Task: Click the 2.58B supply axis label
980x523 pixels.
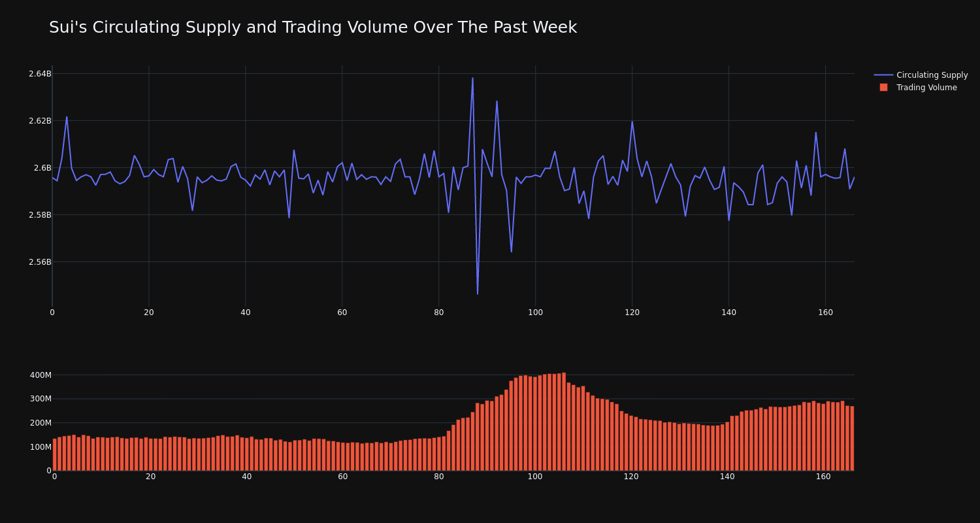Action: pyautogui.click(x=40, y=215)
